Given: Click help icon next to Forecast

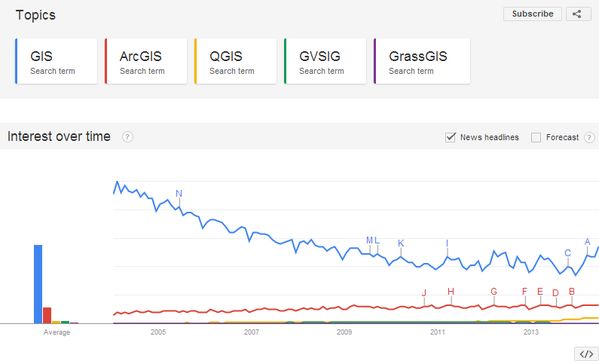Looking at the screenshot, I should click(x=589, y=137).
